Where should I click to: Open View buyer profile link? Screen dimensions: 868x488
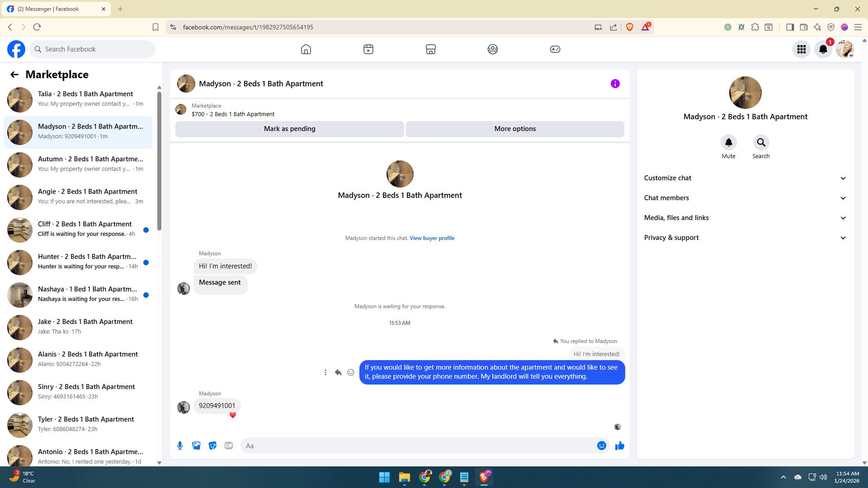coord(432,238)
